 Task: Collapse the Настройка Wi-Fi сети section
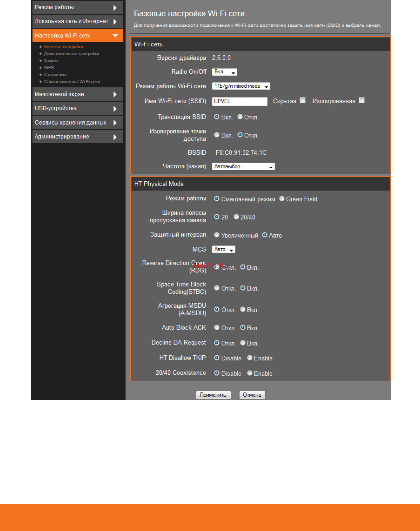pos(77,36)
